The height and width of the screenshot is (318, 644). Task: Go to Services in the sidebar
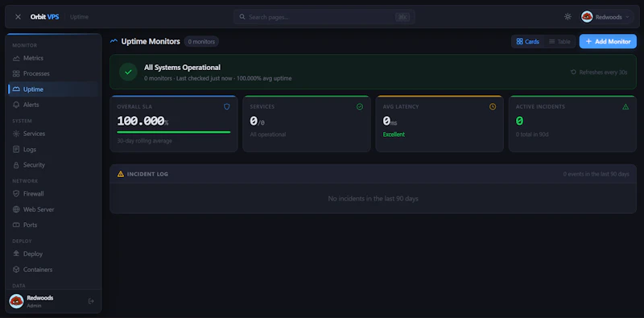[x=53, y=134]
